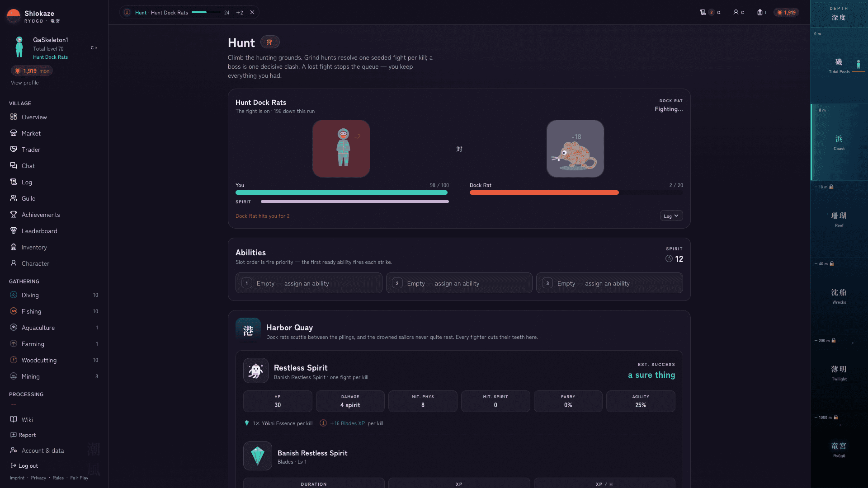Select the Fishing skill icon
Image resolution: width=868 pixels, height=488 pixels.
click(14, 311)
